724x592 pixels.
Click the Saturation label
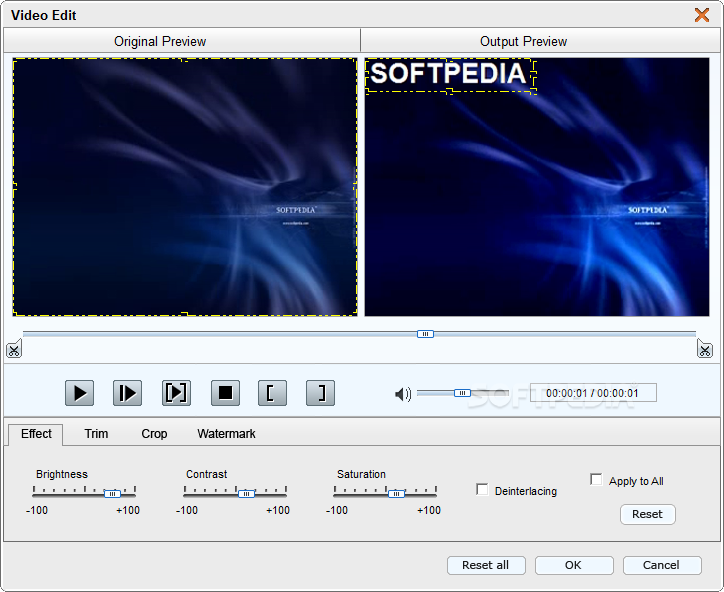(361, 474)
